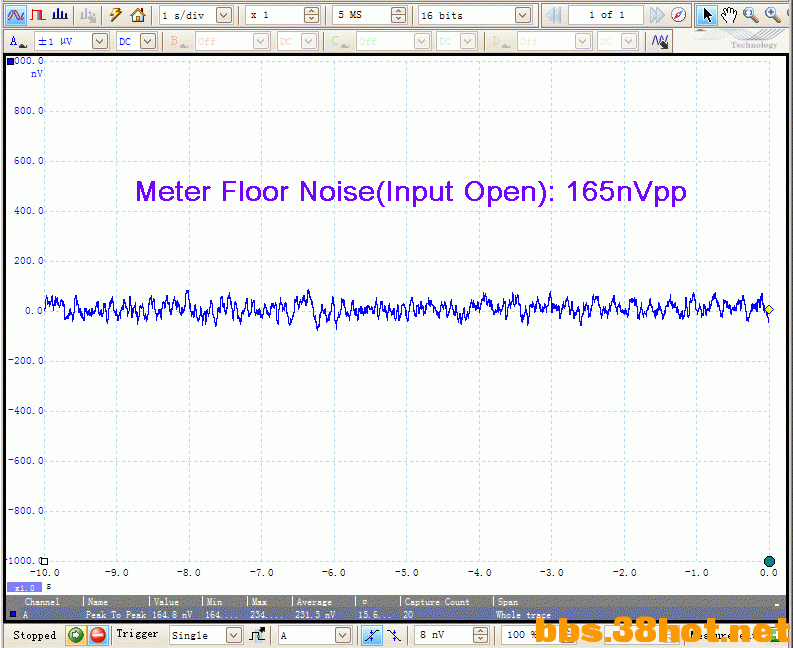Click the 164.8 nV measurement value

[172, 615]
